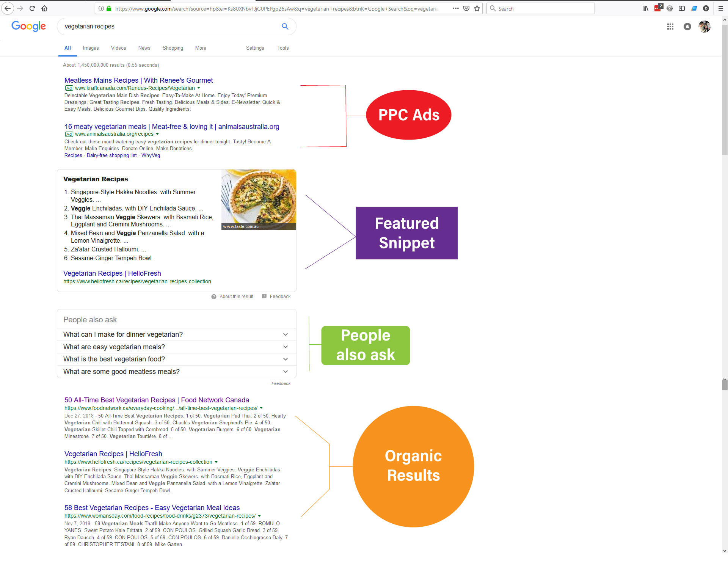Open dropdown arrow beside foodnetwork.ca URL
Screen dimensions: 728x562
tap(261, 408)
